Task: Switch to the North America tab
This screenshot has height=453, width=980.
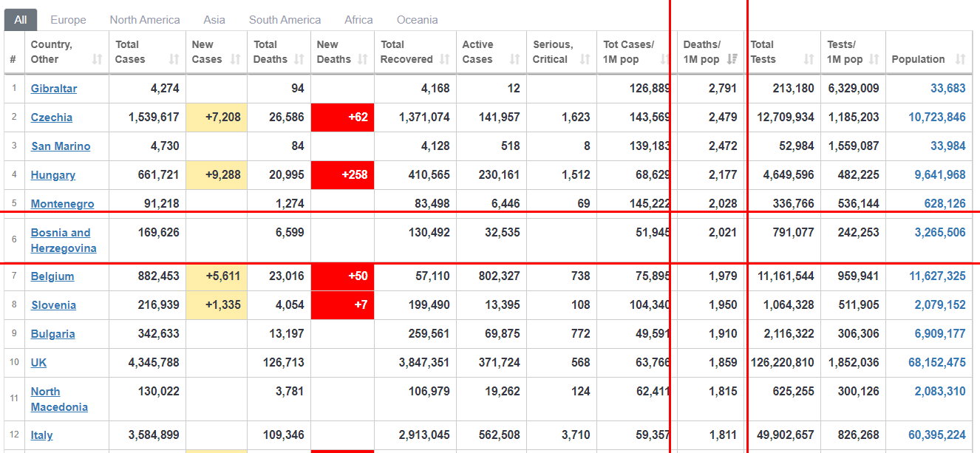Action: click(145, 20)
